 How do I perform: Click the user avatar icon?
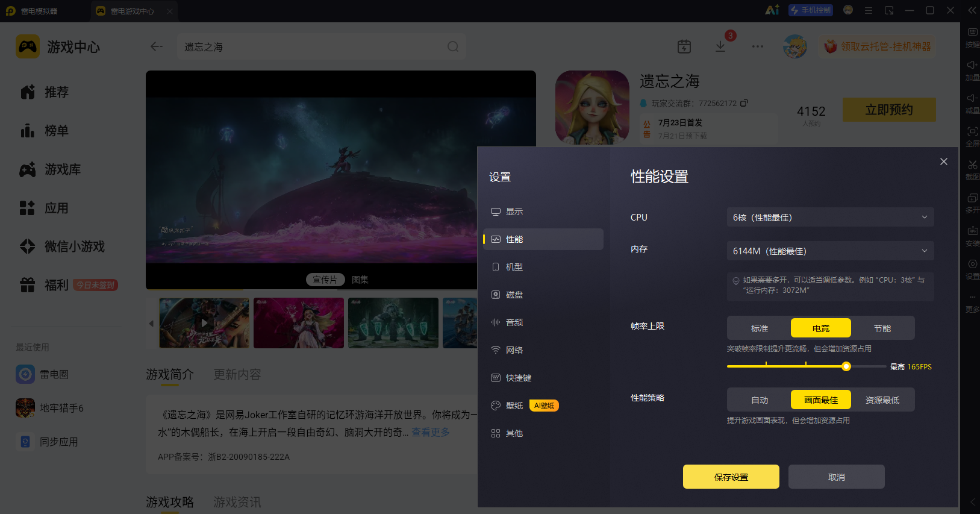coord(795,46)
